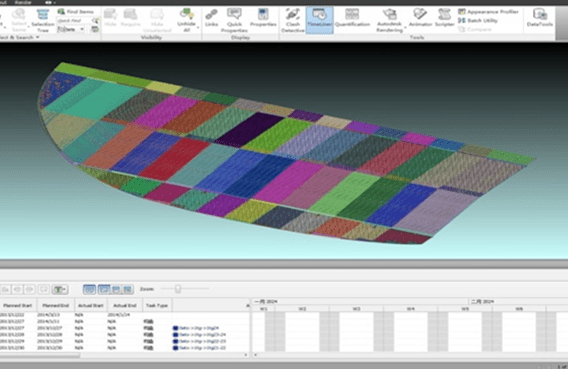Screen dimensions: 568x369
Task: Open the Appearance Profiler
Action: pyautogui.click(x=488, y=12)
